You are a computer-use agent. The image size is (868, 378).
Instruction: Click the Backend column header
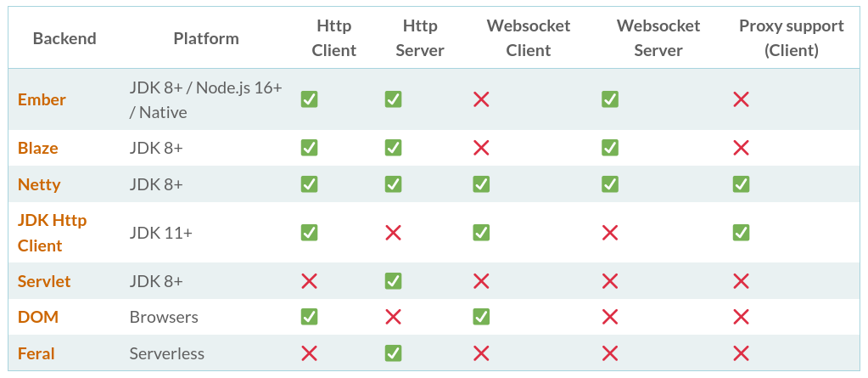[x=64, y=38]
